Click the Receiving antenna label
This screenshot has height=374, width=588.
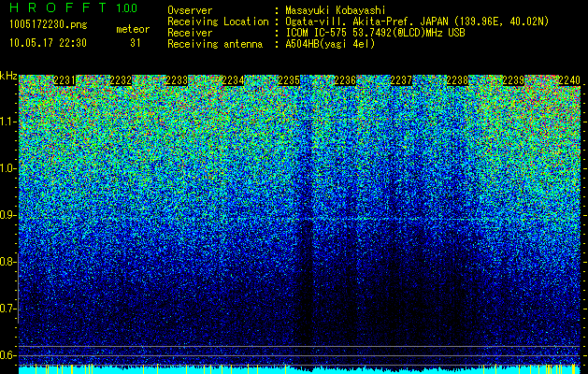click(215, 44)
